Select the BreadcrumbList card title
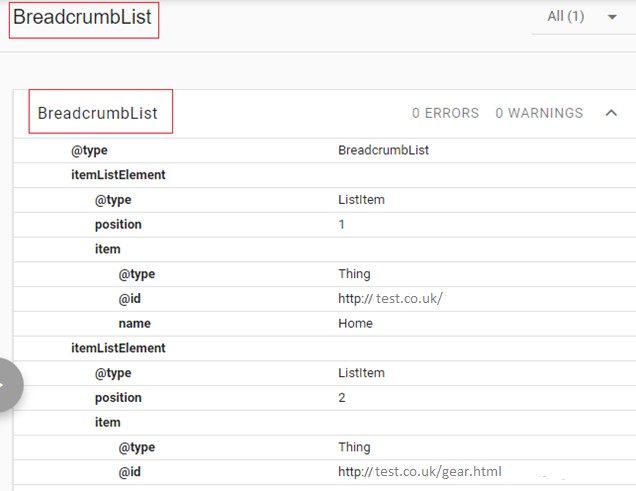The width and height of the screenshot is (636, 491). pyautogui.click(x=98, y=113)
